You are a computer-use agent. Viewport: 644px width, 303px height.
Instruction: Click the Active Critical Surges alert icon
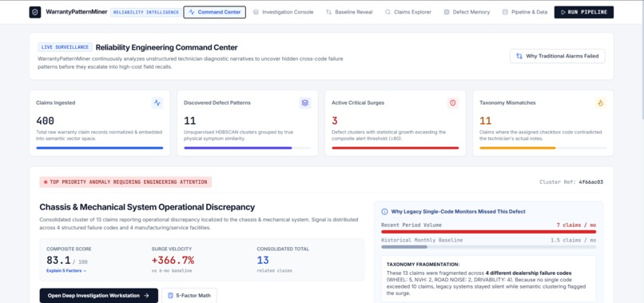click(452, 103)
